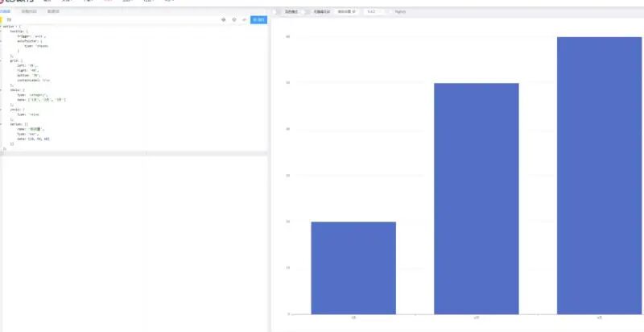644x332 pixels.
Task: Click the first of three icons beside Run button
Action: (x=224, y=19)
